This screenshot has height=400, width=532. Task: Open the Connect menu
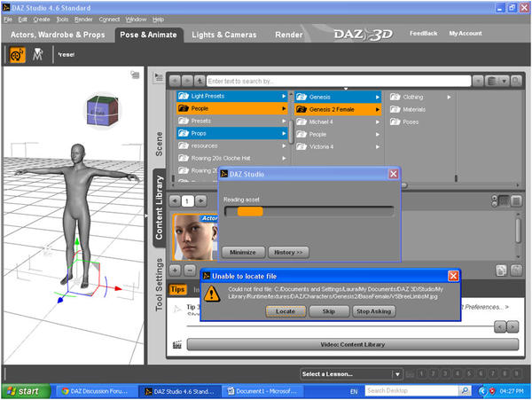pyautogui.click(x=109, y=20)
